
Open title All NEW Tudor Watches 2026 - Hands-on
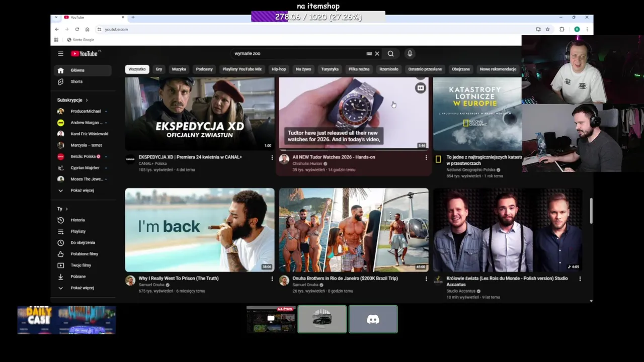pos(334,157)
